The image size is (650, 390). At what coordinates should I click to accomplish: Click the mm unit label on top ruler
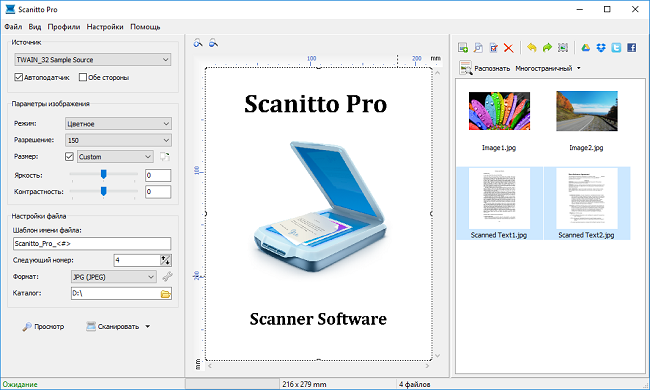tap(436, 58)
